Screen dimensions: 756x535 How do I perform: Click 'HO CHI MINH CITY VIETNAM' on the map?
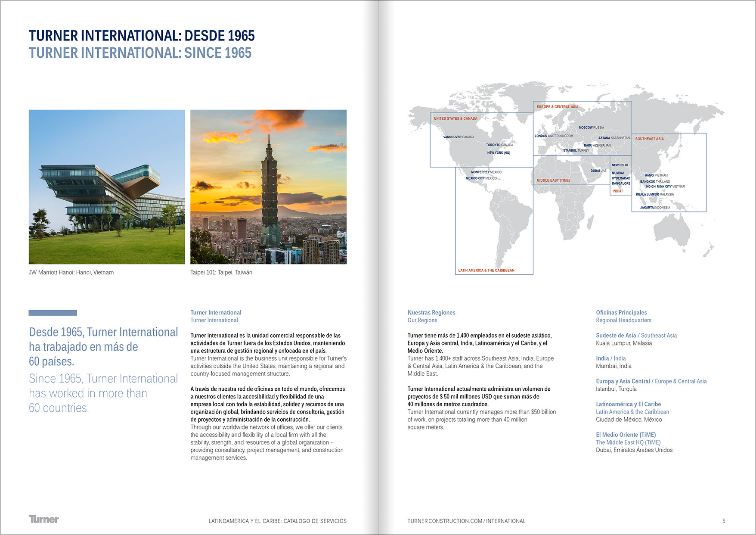665,187
